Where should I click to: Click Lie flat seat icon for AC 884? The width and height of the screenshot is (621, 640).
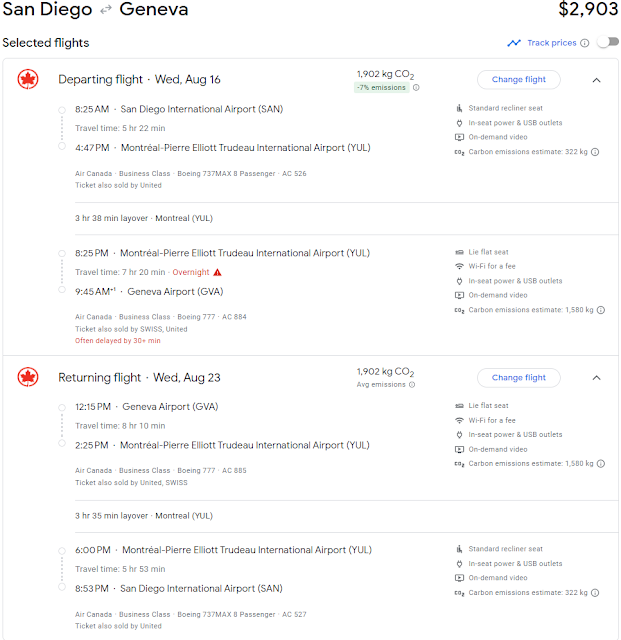point(459,252)
